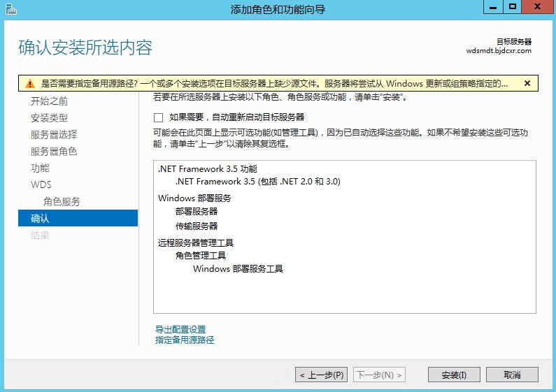556x392 pixels.
Task: Open the 导出配置设置 link
Action: 180,330
